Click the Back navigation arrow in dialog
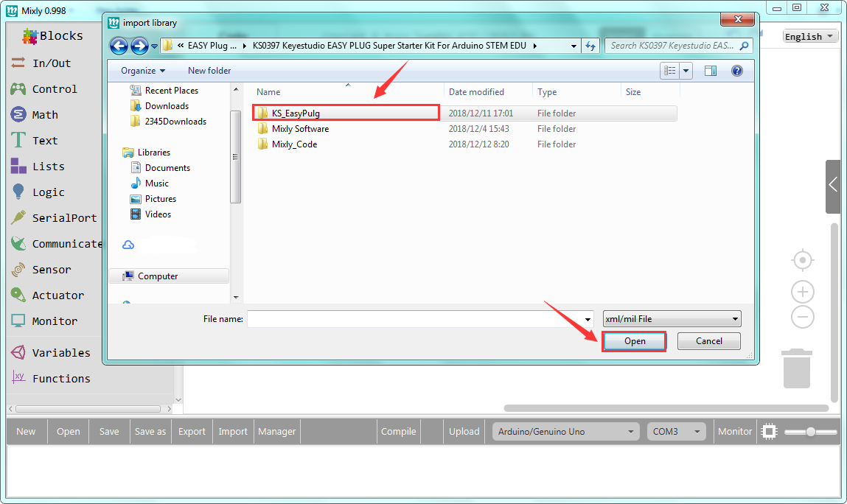Viewport: 847px width, 504px height. 119,46
